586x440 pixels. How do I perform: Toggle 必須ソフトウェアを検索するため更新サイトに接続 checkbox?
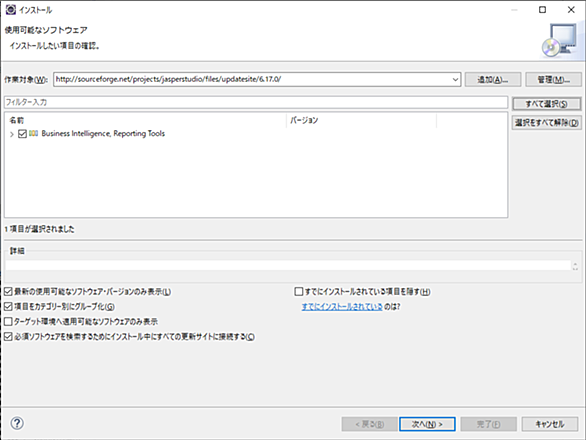pos(8,336)
